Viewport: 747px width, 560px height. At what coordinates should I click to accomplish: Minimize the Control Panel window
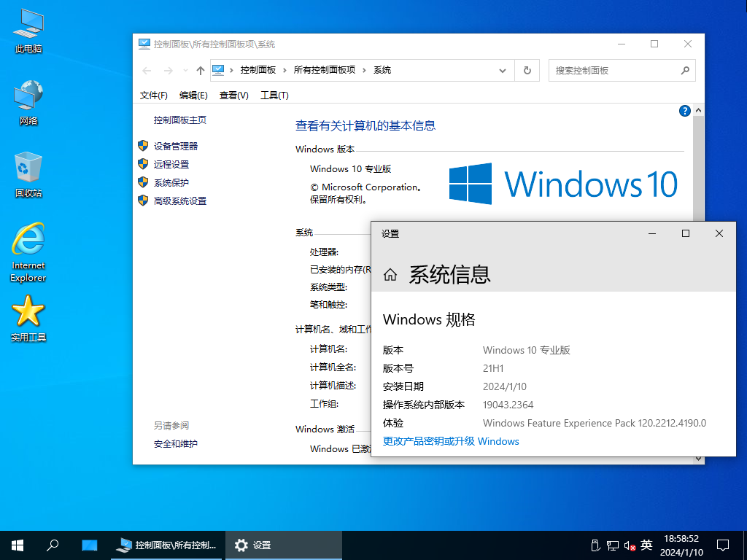pos(622,44)
